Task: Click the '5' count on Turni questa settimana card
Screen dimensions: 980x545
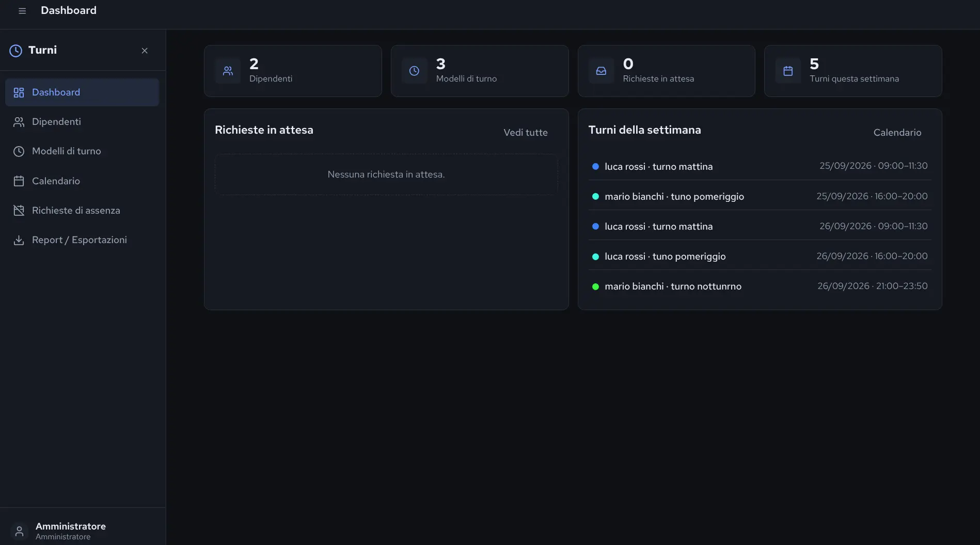Action: [814, 64]
